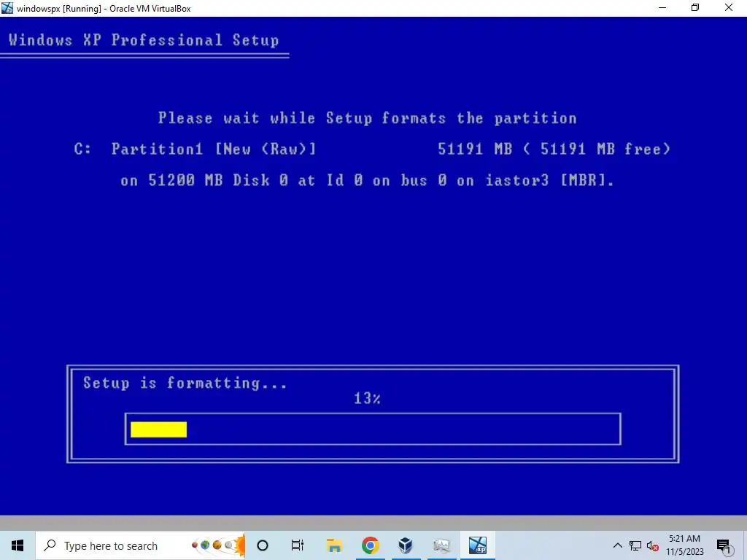The height and width of the screenshot is (560, 747).
Task: Click the taskbar search box
Action: (140, 545)
